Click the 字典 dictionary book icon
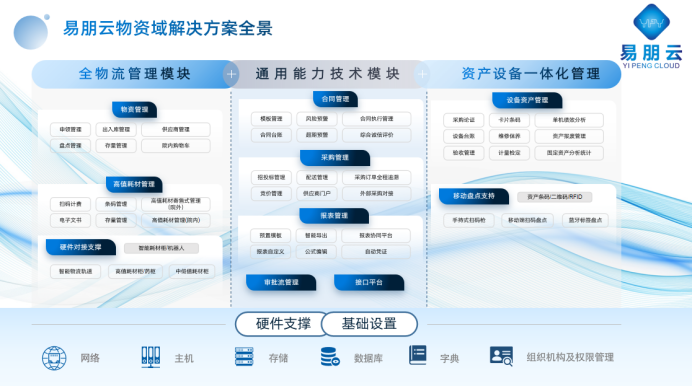 [417, 355]
